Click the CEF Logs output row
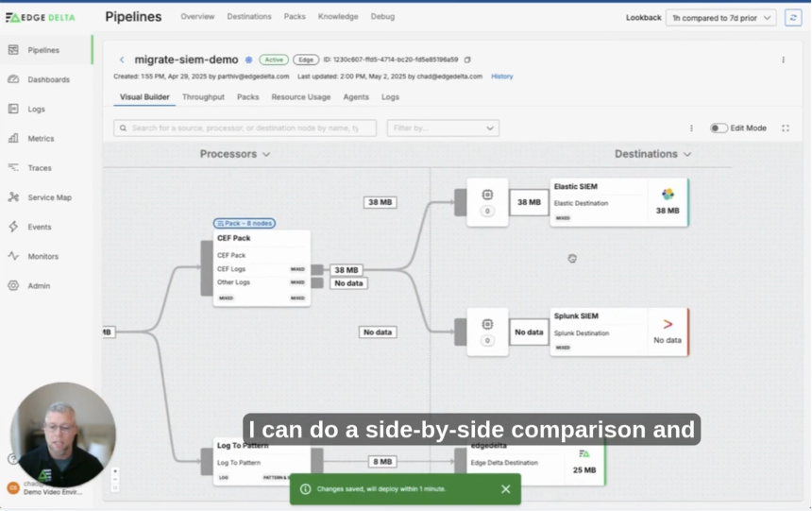Viewport: 812px width, 511px height. (262, 269)
